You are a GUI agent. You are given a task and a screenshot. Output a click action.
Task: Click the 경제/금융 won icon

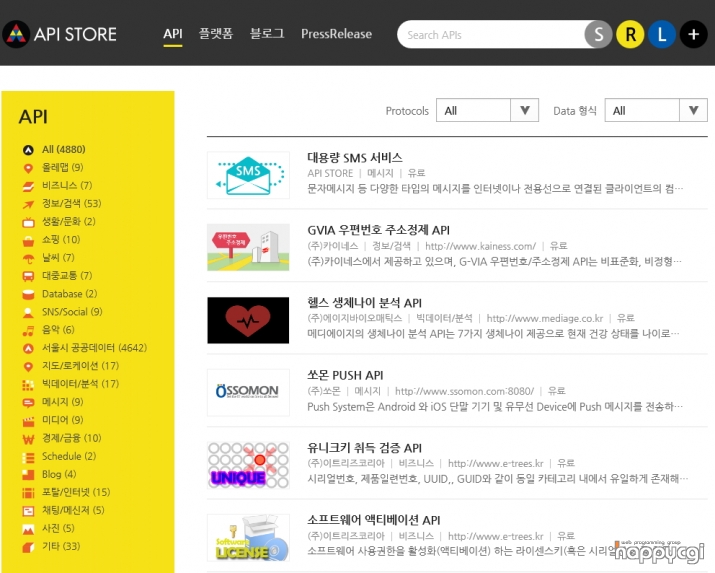[28, 439]
